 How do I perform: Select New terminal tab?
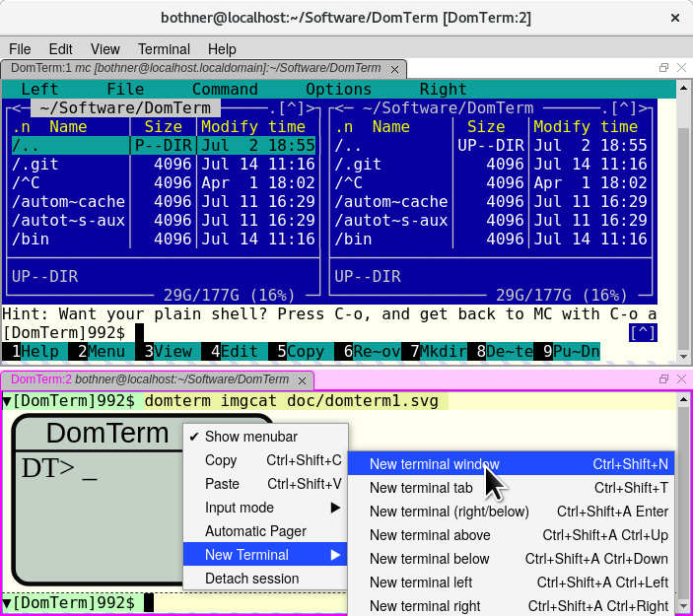tap(512, 488)
